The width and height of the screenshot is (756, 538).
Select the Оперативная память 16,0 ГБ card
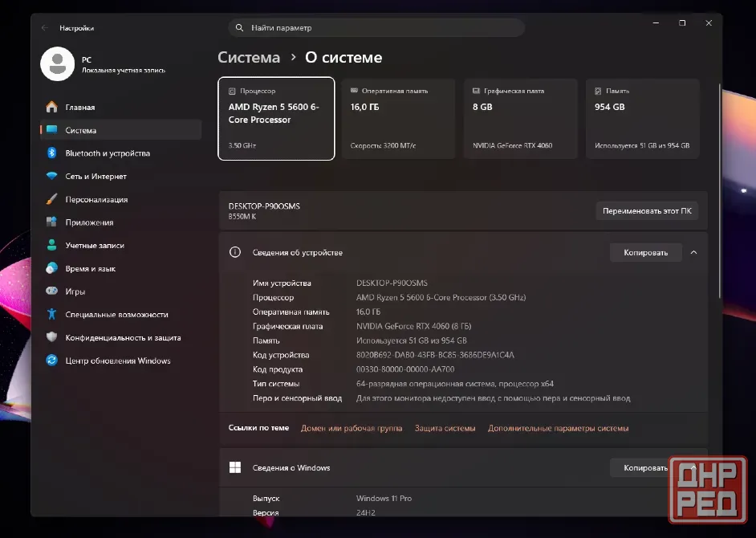(x=398, y=119)
